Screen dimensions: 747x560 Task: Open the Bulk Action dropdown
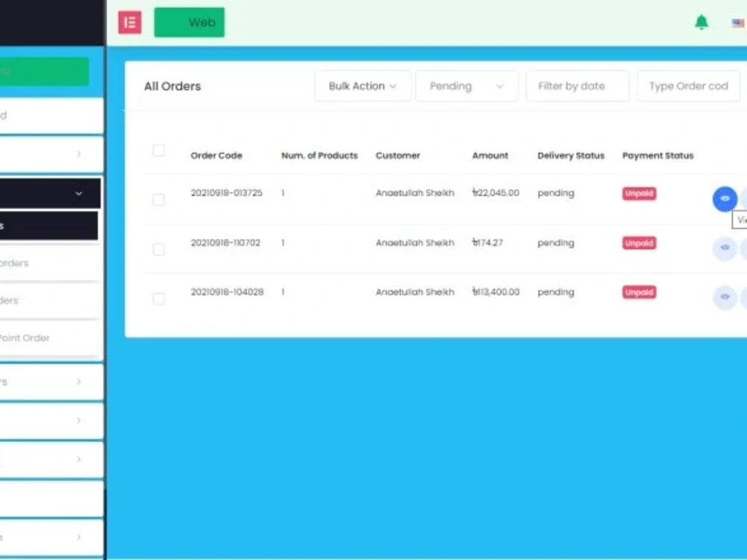click(362, 86)
